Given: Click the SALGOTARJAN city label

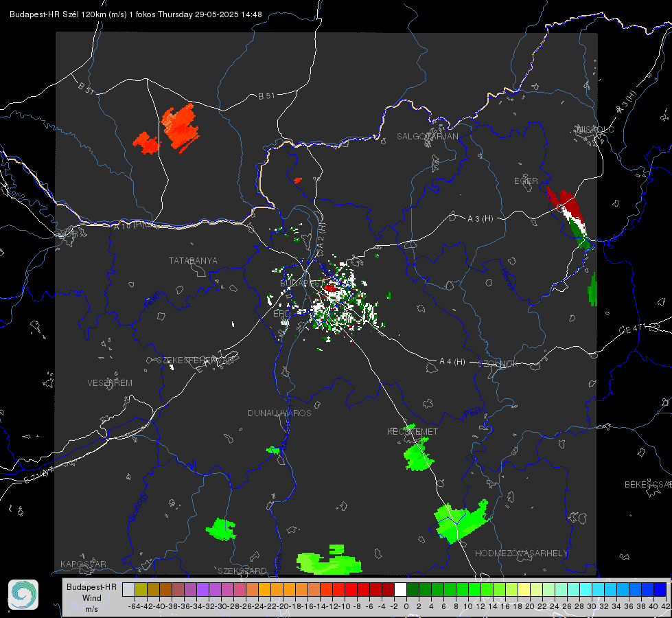Looking at the screenshot, I should (x=427, y=137).
